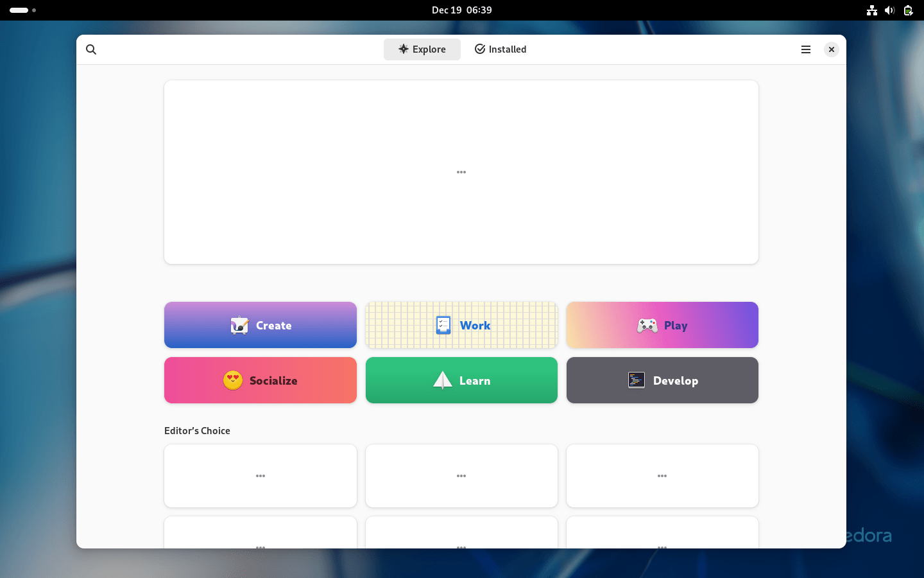Open the hamburger menu
924x578 pixels.
point(806,49)
